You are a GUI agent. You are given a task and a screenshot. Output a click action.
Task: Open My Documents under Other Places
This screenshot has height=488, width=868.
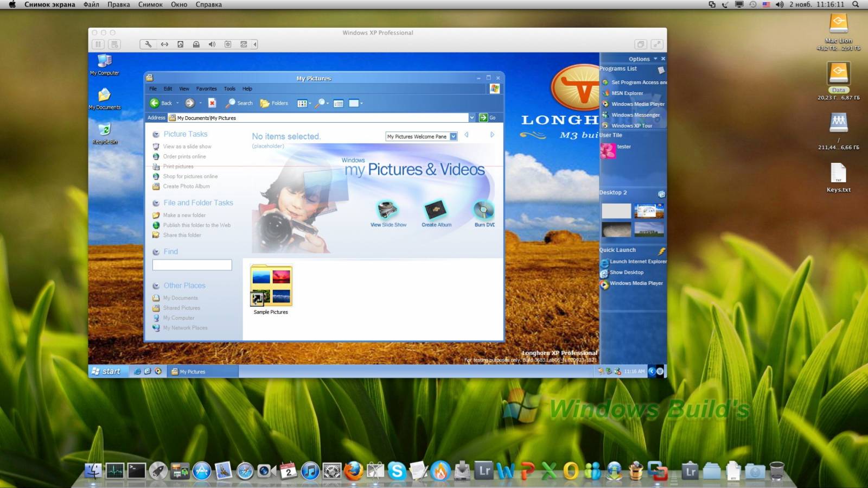(x=180, y=298)
